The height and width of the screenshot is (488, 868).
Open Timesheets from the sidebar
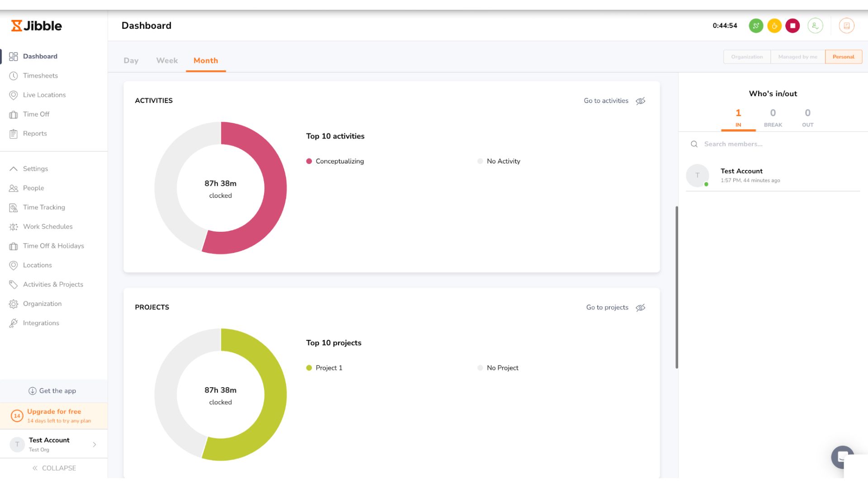click(40, 75)
